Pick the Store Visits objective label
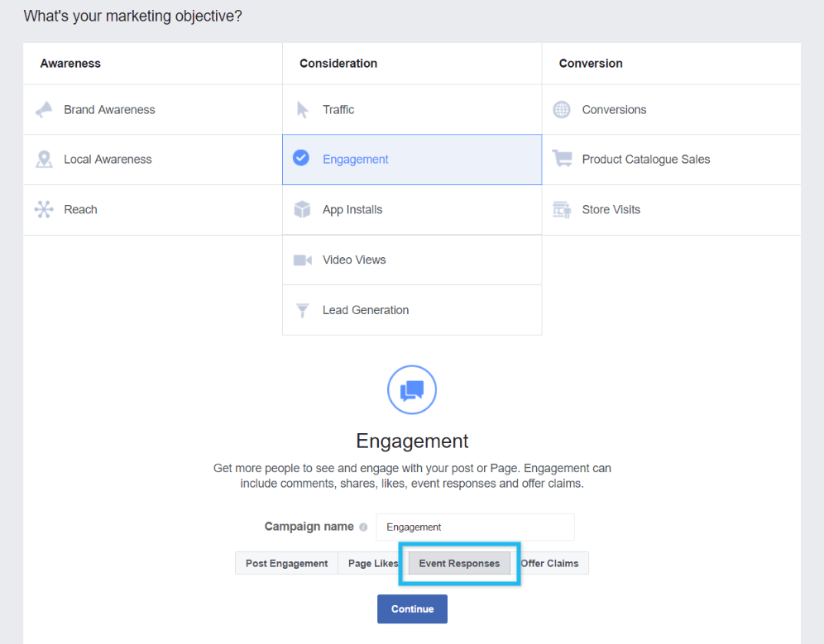The image size is (824, 644). coord(611,210)
